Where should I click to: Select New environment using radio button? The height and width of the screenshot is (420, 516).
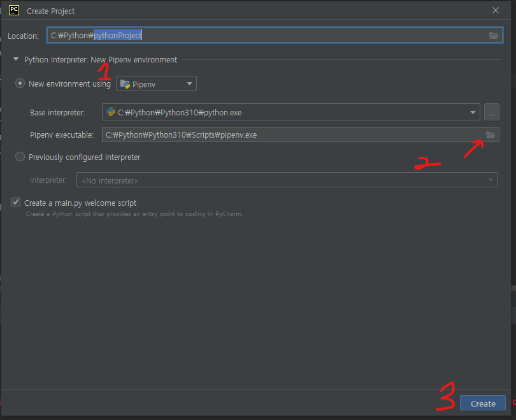(20, 83)
